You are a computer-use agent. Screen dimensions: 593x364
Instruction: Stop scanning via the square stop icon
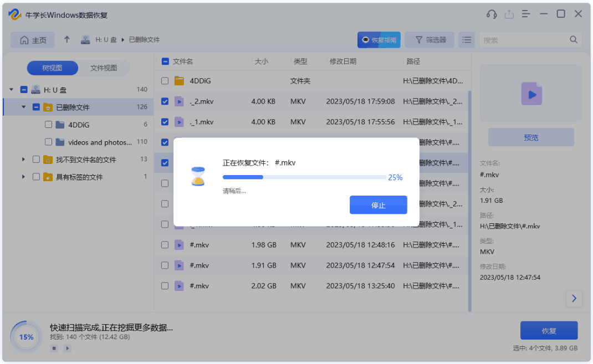pos(53,348)
